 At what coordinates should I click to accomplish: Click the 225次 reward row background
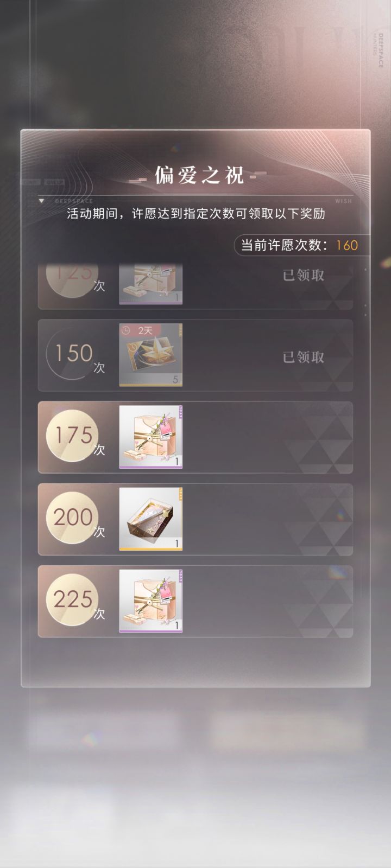click(195, 601)
